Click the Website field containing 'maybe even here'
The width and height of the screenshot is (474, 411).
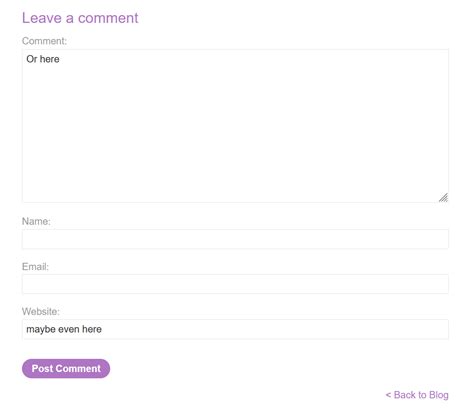coord(235,329)
